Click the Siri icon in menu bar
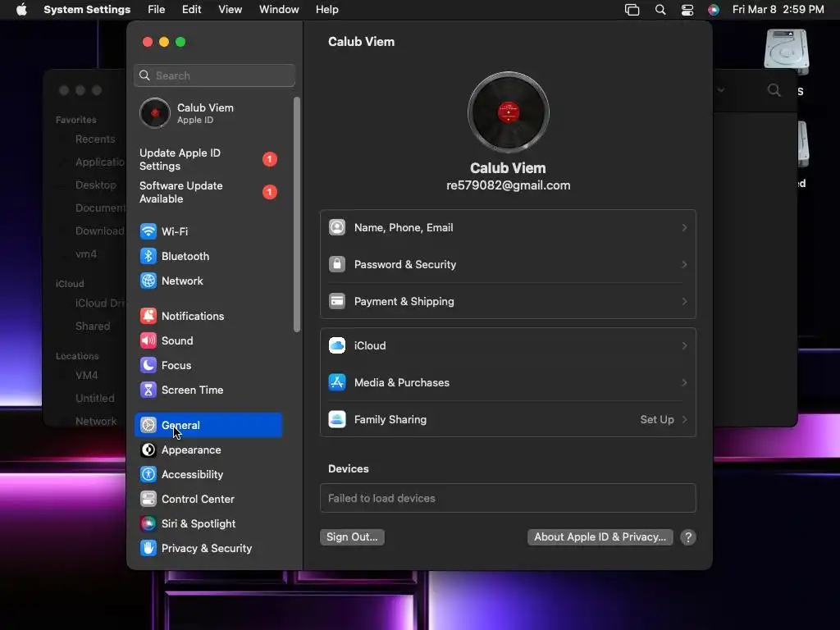The height and width of the screenshot is (630, 840). click(x=714, y=10)
